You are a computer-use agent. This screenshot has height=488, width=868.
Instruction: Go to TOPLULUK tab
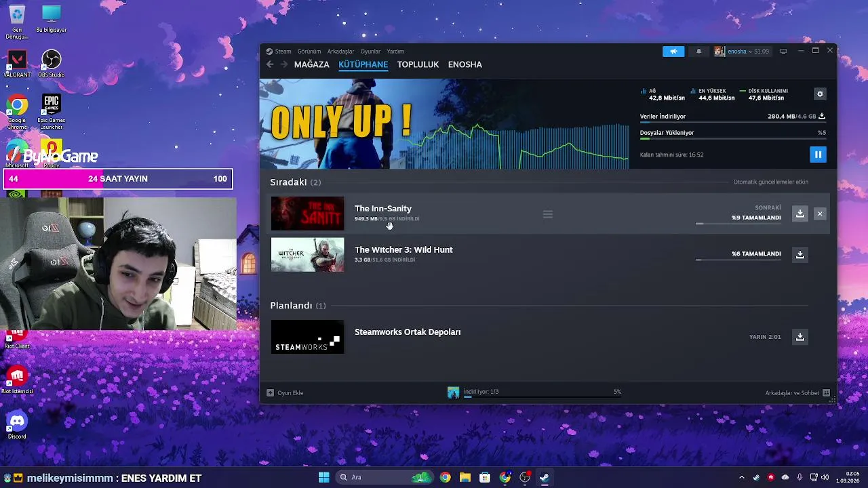coord(418,64)
